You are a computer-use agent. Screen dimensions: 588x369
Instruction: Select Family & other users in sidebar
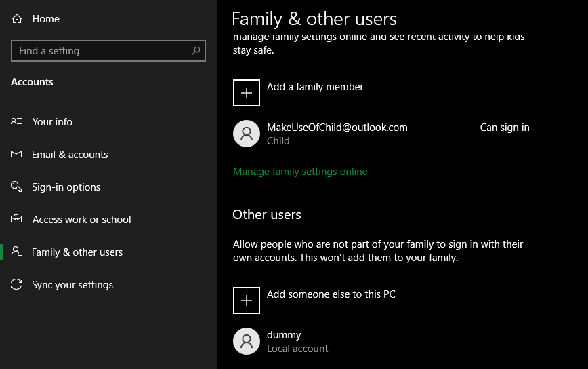tap(77, 252)
